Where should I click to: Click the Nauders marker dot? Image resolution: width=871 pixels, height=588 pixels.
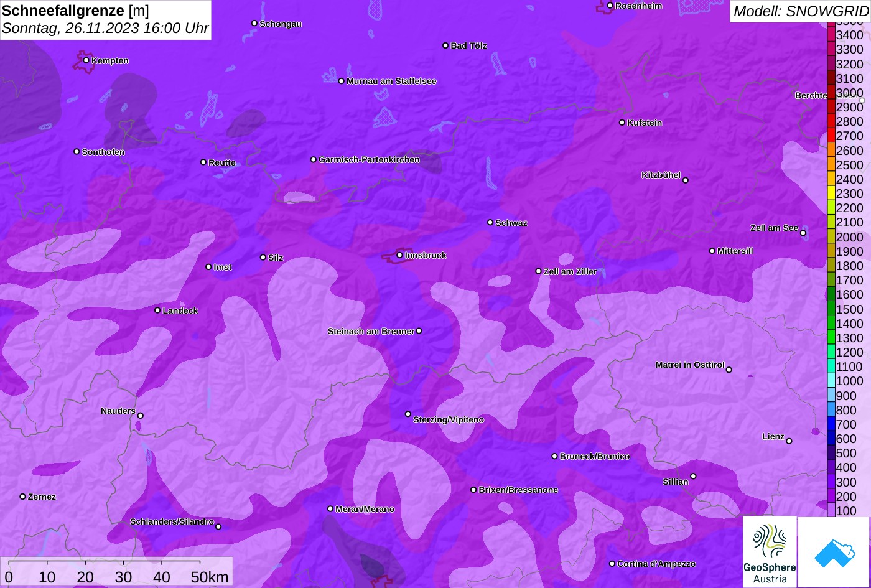tap(140, 416)
